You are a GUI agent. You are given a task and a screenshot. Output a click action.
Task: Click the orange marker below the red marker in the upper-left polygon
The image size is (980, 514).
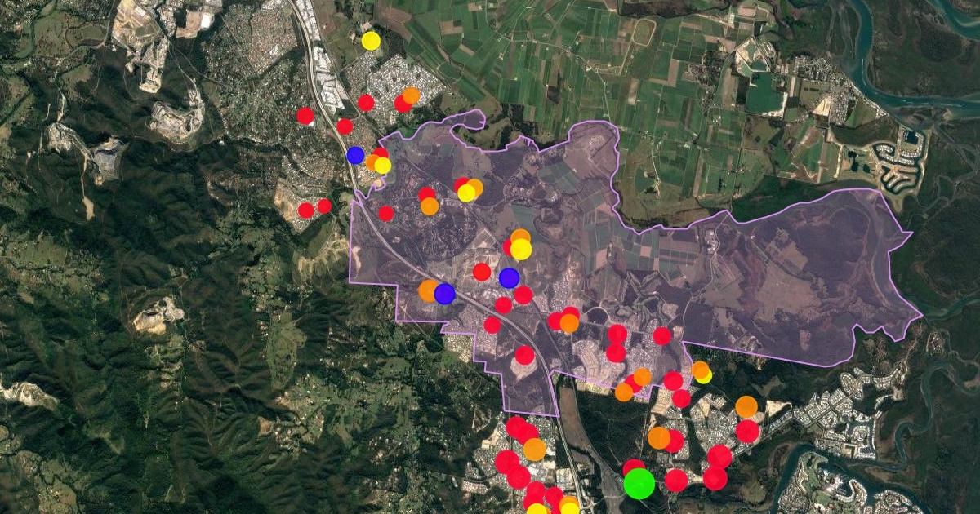click(x=430, y=206)
